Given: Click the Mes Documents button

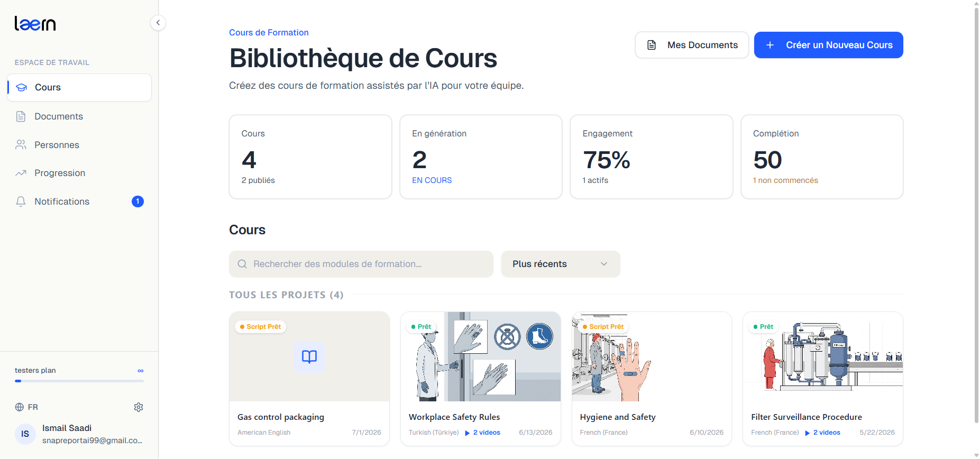Looking at the screenshot, I should tap(692, 45).
